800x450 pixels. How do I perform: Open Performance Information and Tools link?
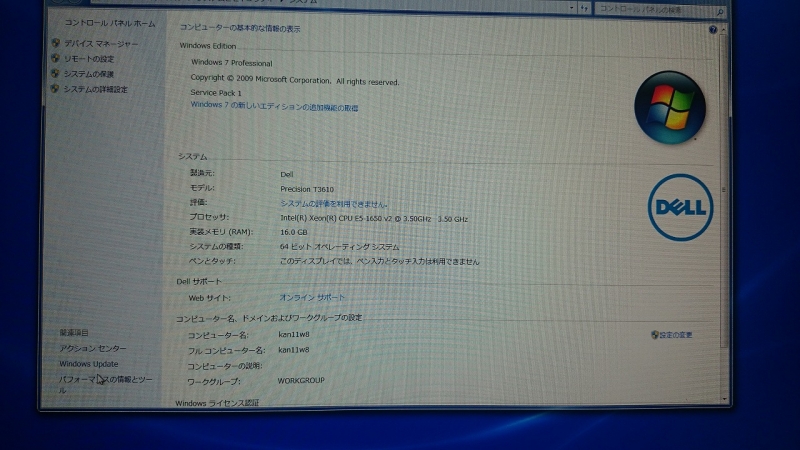(x=105, y=380)
